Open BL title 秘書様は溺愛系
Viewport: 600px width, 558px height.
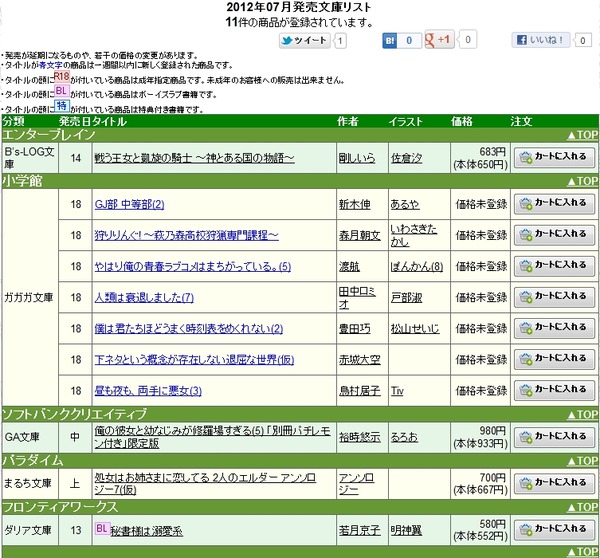tap(147, 531)
